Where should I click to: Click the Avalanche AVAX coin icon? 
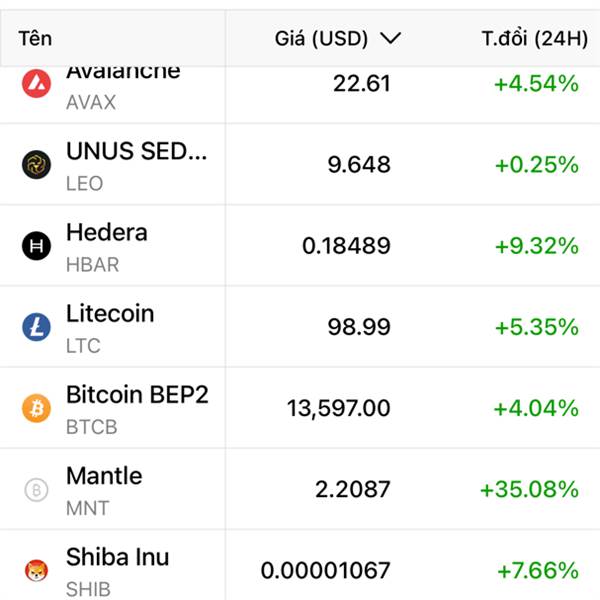(x=36, y=84)
